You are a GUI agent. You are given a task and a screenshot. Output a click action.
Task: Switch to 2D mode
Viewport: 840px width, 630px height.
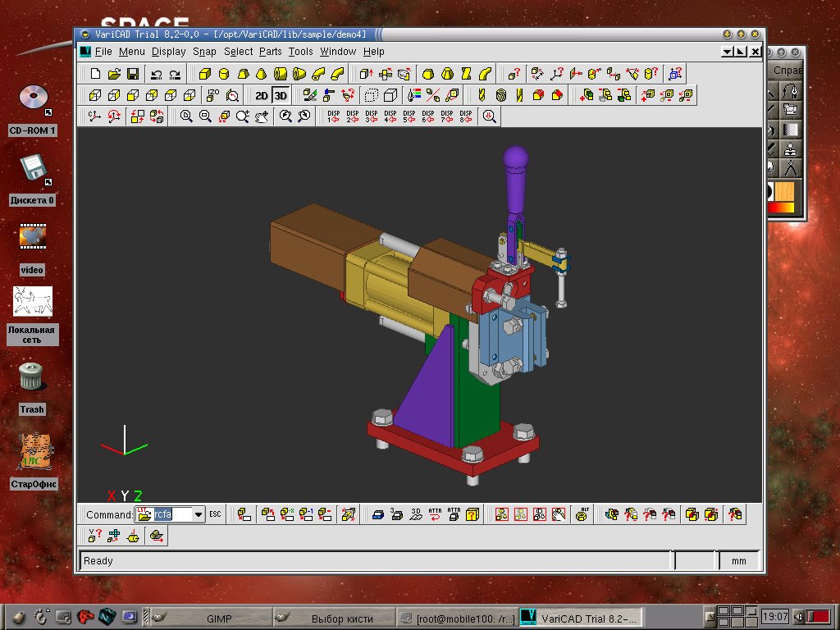(x=262, y=95)
